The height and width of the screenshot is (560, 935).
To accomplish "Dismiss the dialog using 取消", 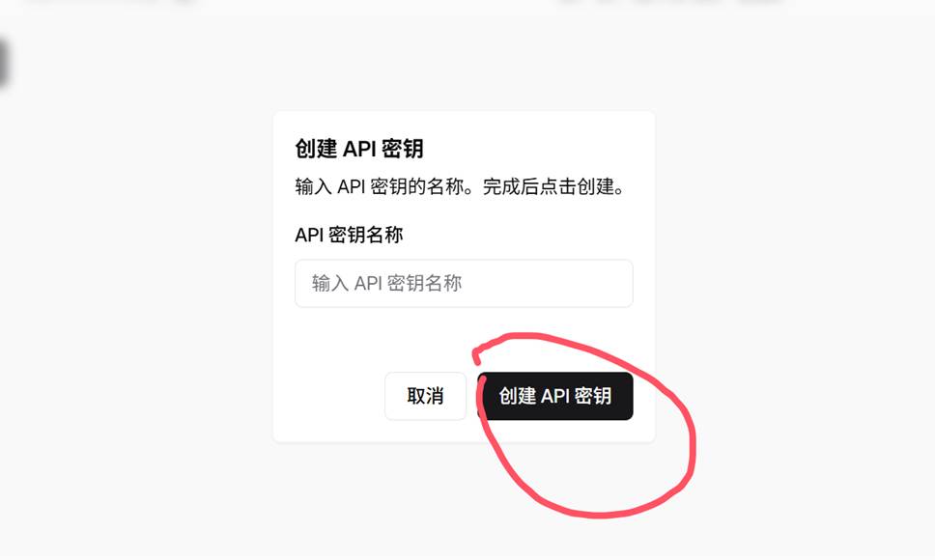I will coord(425,396).
